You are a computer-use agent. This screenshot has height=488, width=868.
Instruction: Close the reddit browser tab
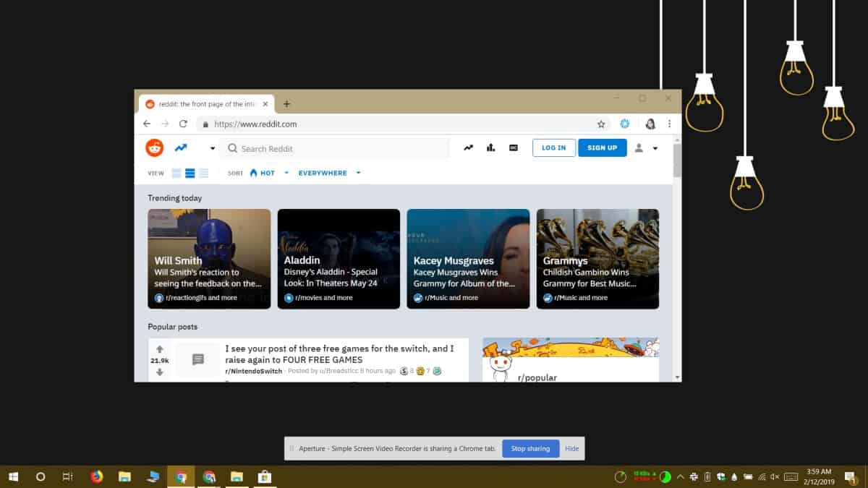(x=265, y=104)
